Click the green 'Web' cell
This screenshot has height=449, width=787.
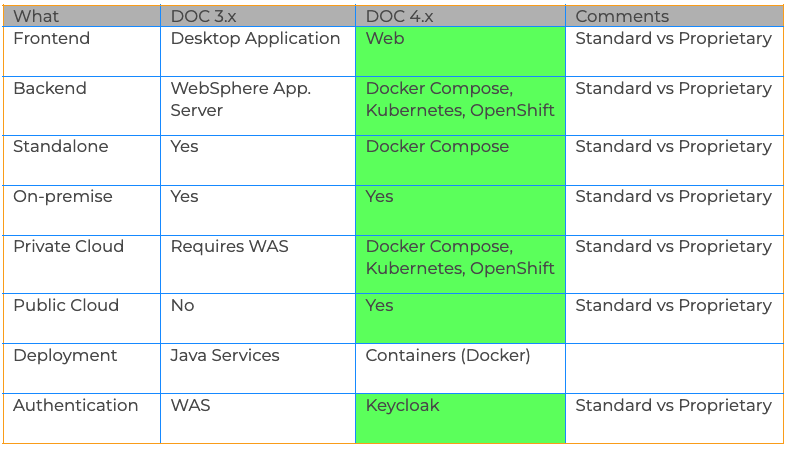click(460, 51)
